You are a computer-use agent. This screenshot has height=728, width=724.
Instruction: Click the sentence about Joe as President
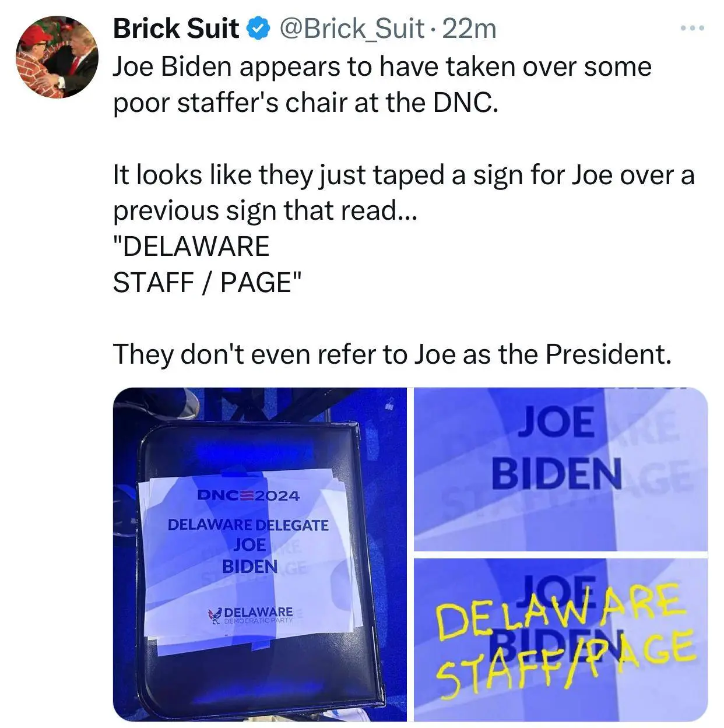(x=392, y=354)
